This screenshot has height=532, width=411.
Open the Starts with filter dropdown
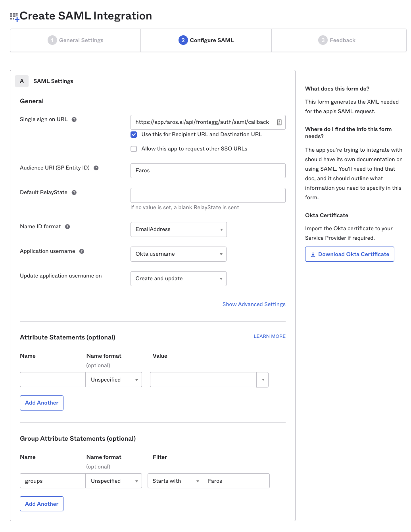click(x=175, y=481)
